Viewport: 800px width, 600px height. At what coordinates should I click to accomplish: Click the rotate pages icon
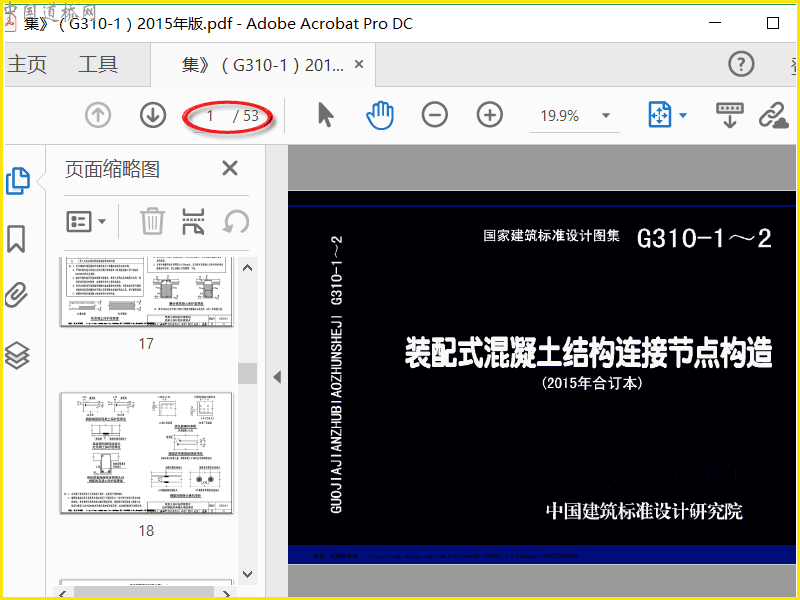click(236, 221)
